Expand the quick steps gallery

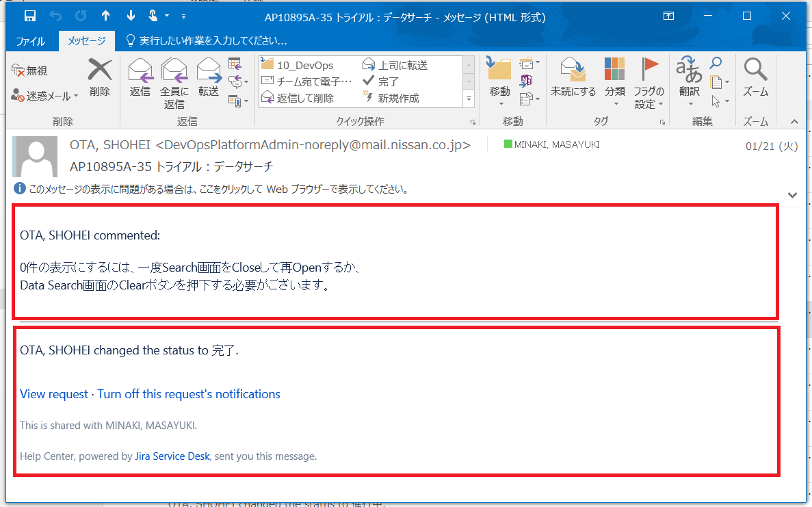click(469, 99)
